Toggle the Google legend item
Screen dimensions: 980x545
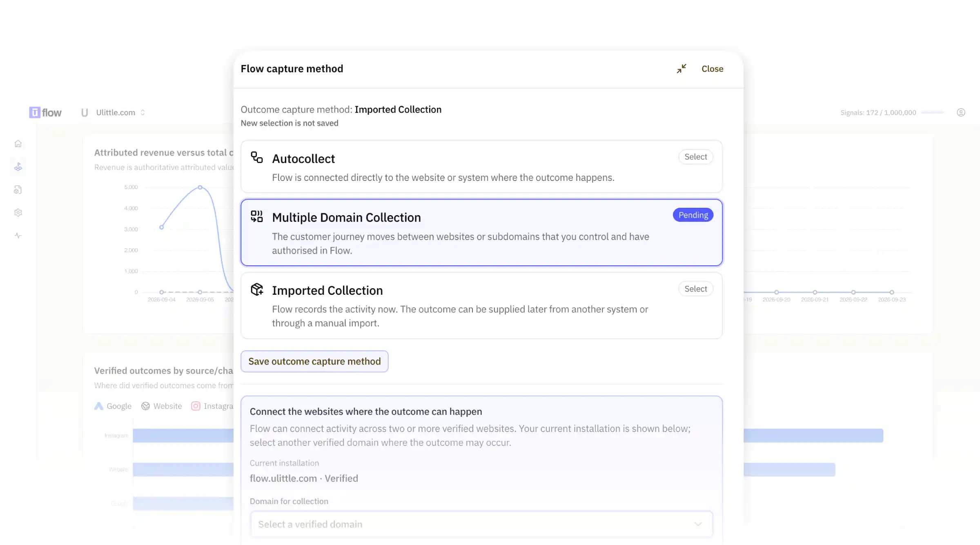[x=113, y=406]
